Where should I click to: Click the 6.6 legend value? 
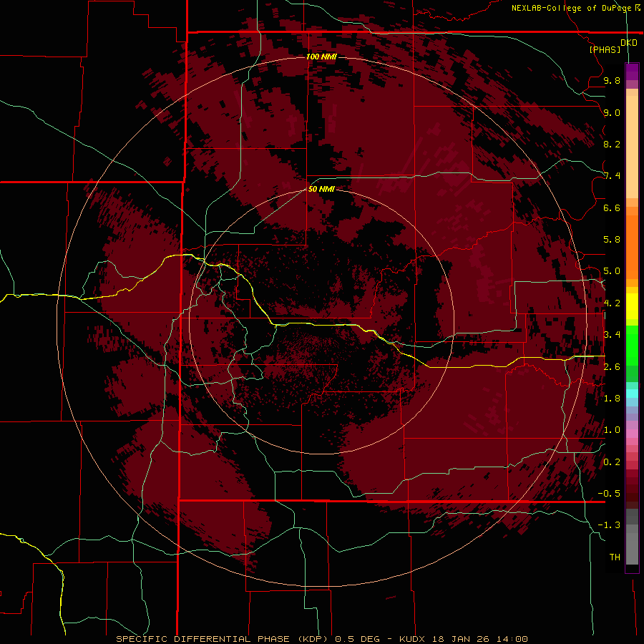point(612,208)
